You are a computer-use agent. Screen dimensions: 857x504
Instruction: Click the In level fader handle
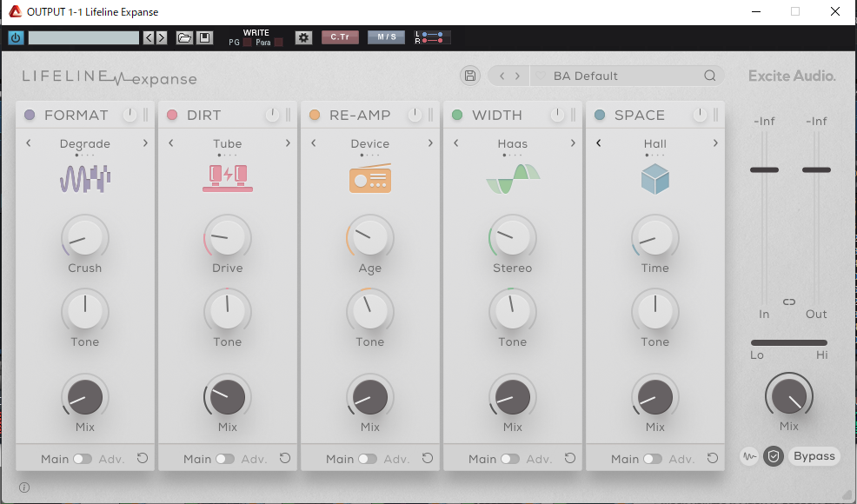coord(764,170)
